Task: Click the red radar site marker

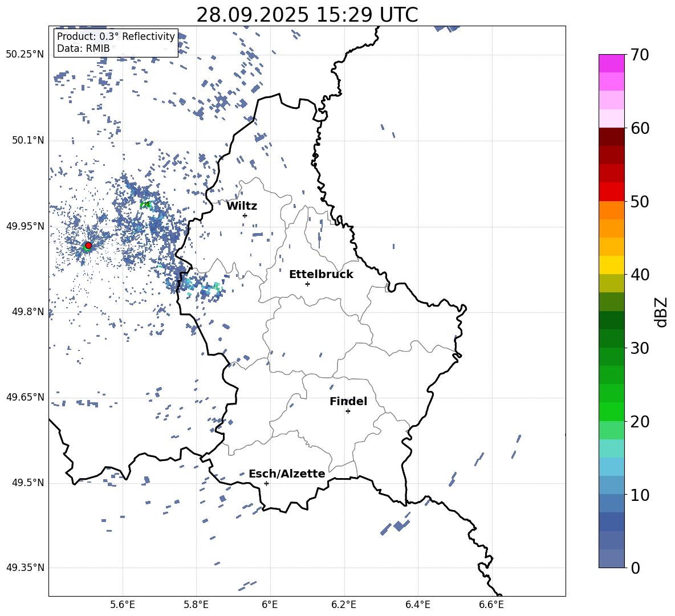Action: coord(88,245)
